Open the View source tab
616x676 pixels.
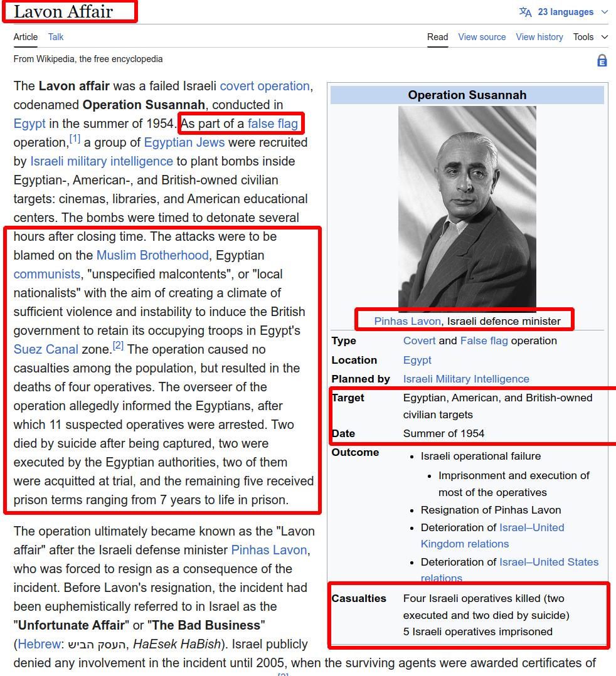pos(482,37)
